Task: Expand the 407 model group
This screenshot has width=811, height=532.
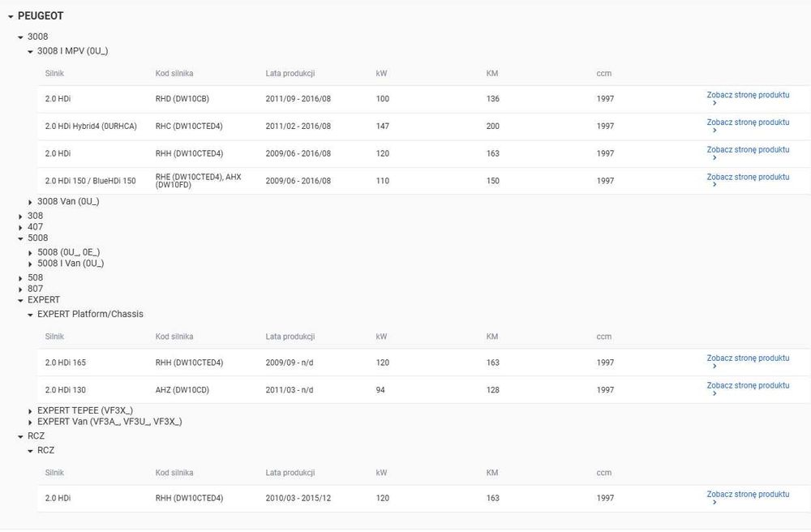Action: coord(20,228)
